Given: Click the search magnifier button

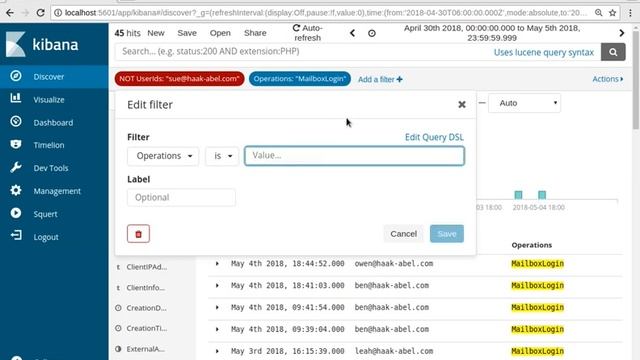Looking at the screenshot, I should 613,52.
